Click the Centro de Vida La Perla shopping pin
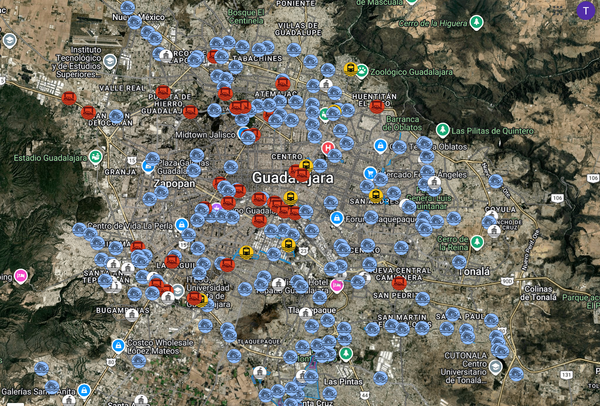This screenshot has width=600, height=406. pos(182,225)
